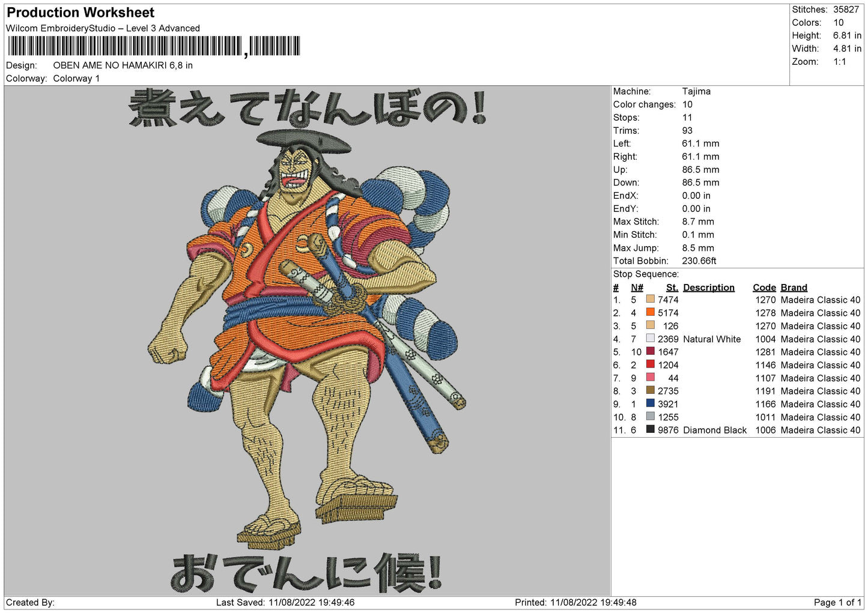Screen dimensions: 868x613
Task: Click the Machine value 'Tajima'
Action: [696, 91]
